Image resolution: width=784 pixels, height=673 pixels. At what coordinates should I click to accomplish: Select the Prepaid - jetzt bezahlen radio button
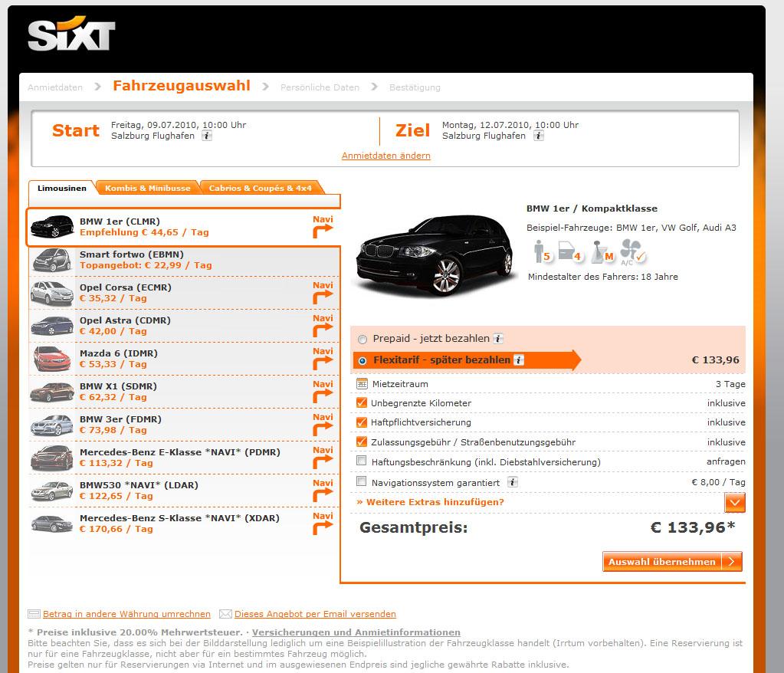(362, 340)
